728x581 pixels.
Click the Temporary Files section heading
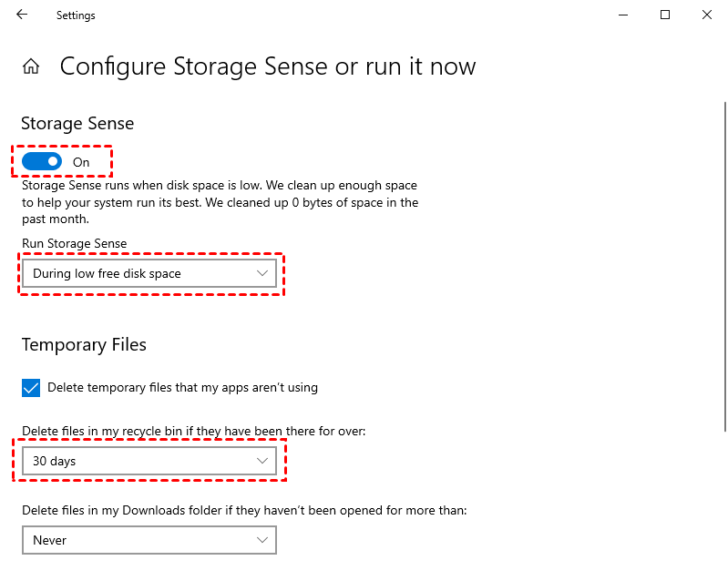click(x=84, y=344)
